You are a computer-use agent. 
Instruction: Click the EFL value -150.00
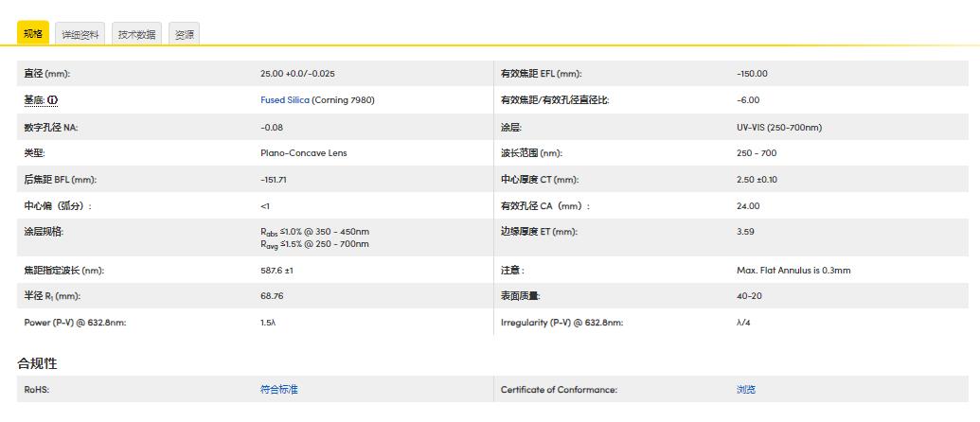pyautogui.click(x=752, y=74)
